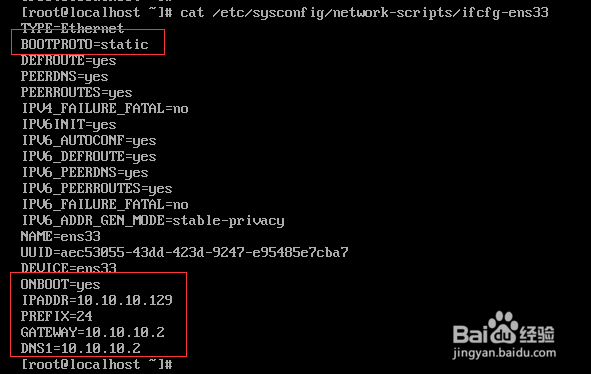Click the ONBOOT=yes line
This screenshot has width=591, height=374.
60,285
